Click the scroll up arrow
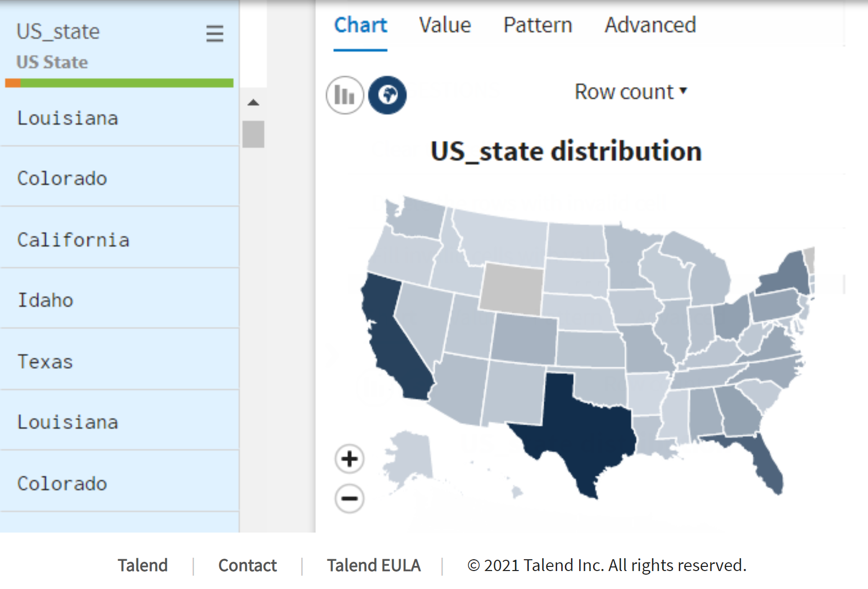 (253, 103)
